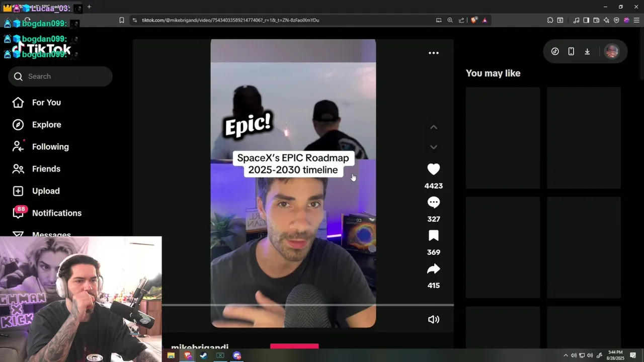The image size is (644, 362).
Task: Open Discord in the taskbar
Action: tap(237, 355)
